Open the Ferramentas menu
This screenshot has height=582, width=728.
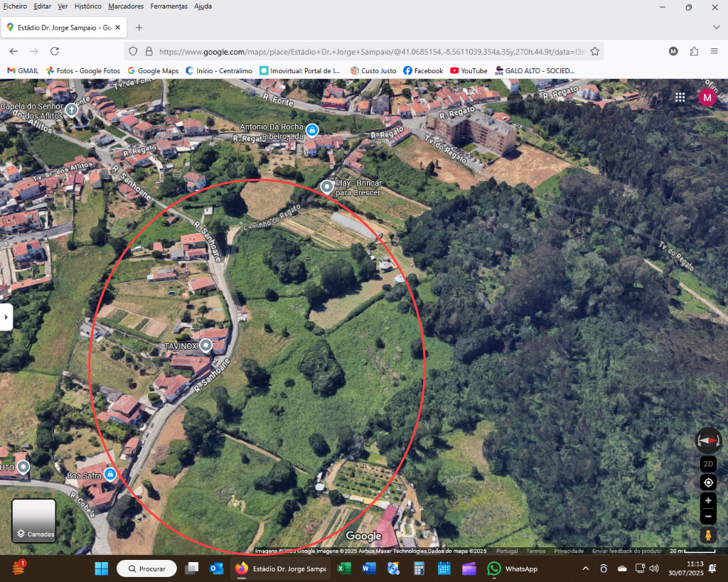168,6
